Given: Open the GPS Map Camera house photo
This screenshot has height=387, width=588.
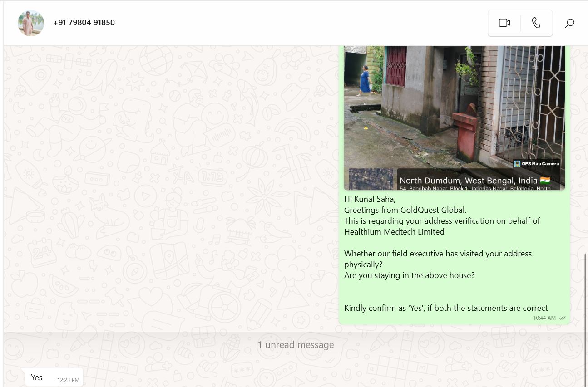Looking at the screenshot, I should (455, 118).
